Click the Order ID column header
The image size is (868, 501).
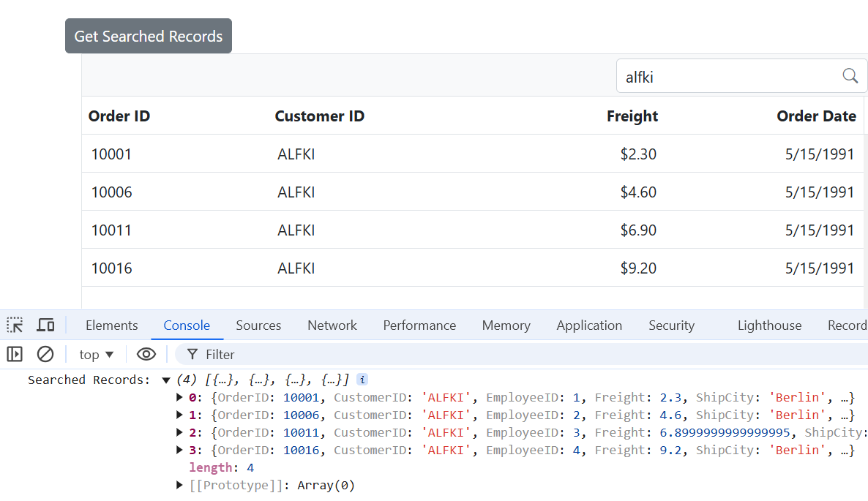[119, 116]
